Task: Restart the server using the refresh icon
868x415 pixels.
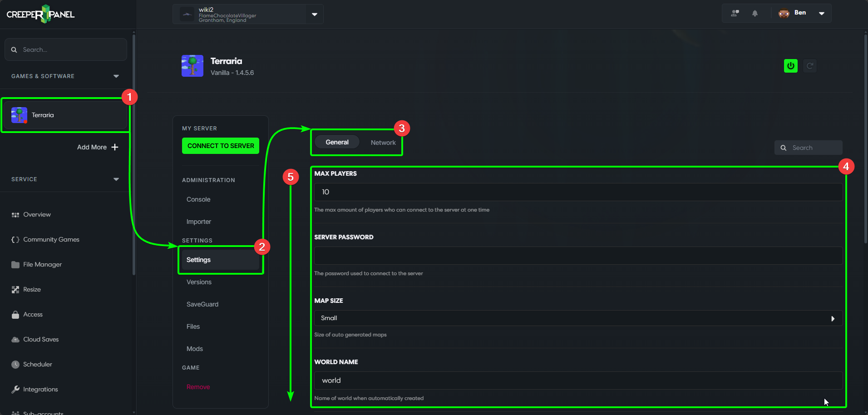Action: tap(810, 65)
